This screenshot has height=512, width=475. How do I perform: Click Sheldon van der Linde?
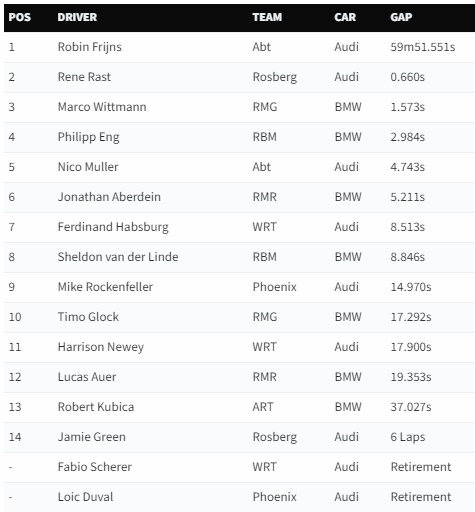pos(118,257)
